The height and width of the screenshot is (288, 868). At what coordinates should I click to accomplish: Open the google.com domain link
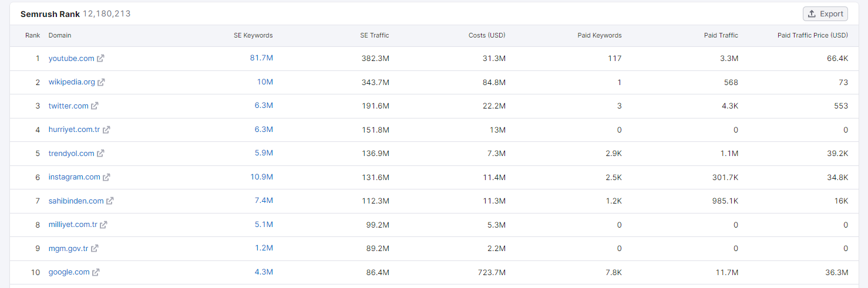[x=69, y=272]
